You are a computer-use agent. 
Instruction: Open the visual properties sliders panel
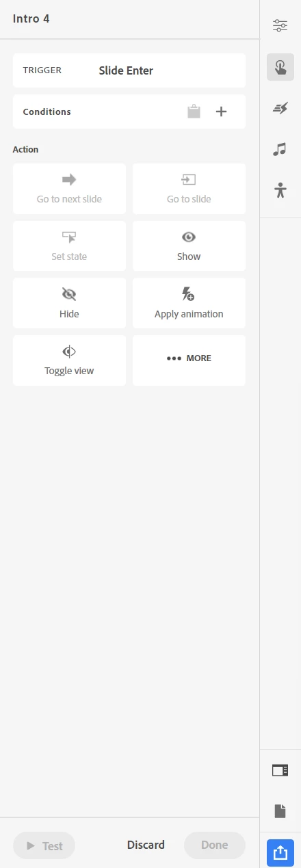point(280,26)
